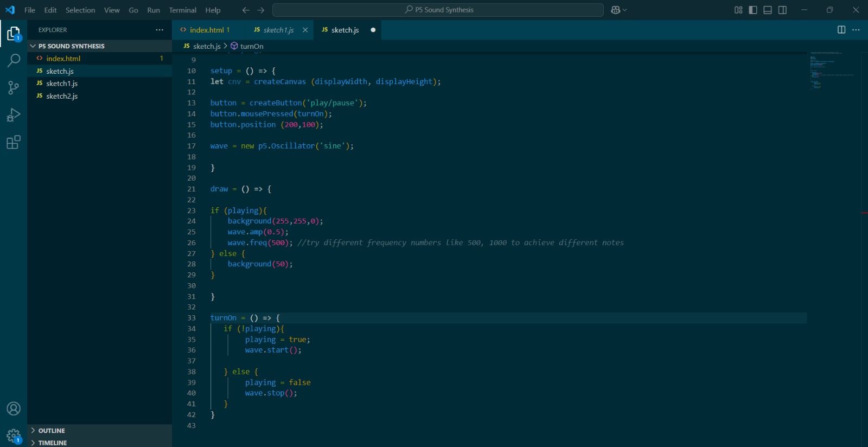The image size is (868, 447).
Task: Open Customize Layout icon
Action: [x=738, y=10]
